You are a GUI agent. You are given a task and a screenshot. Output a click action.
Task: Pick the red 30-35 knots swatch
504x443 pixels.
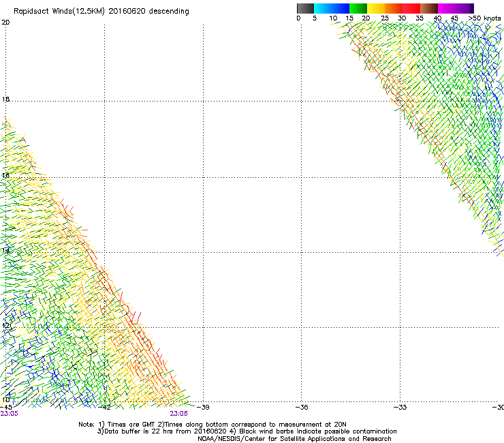(411, 8)
